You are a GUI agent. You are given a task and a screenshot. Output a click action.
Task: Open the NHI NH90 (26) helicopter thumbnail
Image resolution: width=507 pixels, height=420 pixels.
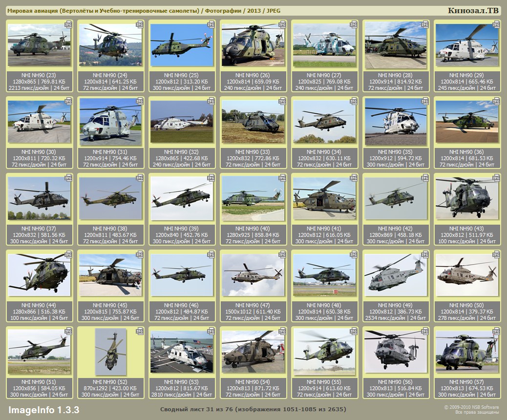[253, 45]
